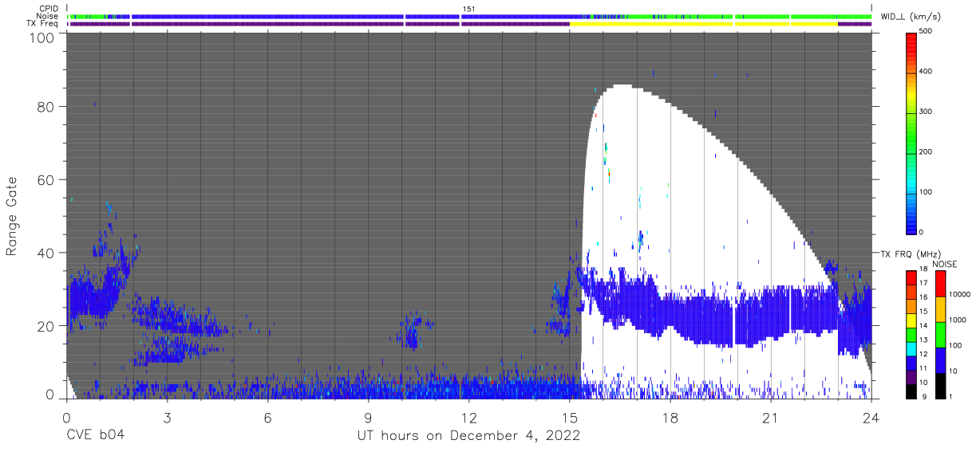Click the 3 tick on the UT hours axis
Viewport: 980px width, 452px height.
tap(167, 417)
